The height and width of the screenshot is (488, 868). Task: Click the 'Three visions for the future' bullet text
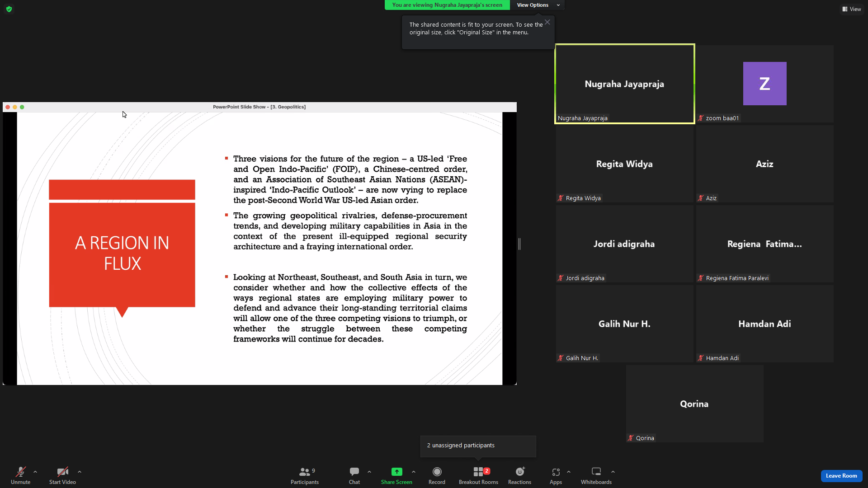click(x=350, y=179)
